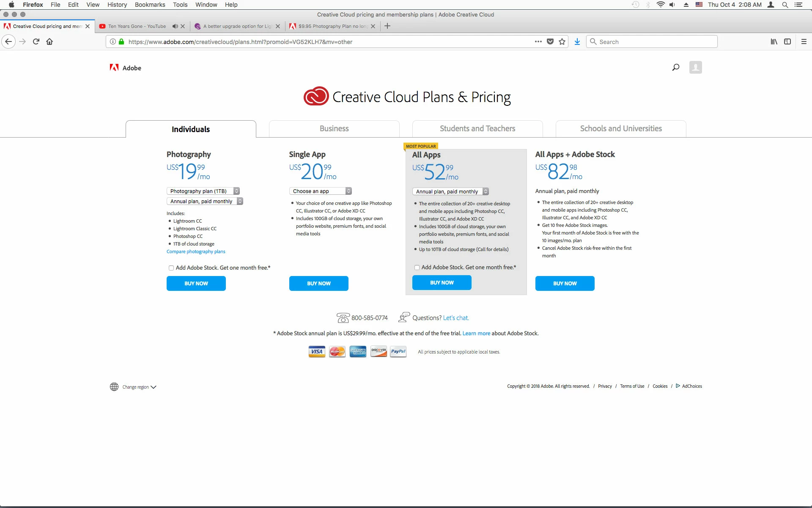Enable Add Adobe Stock under All Apps
812x508 pixels.
417,268
